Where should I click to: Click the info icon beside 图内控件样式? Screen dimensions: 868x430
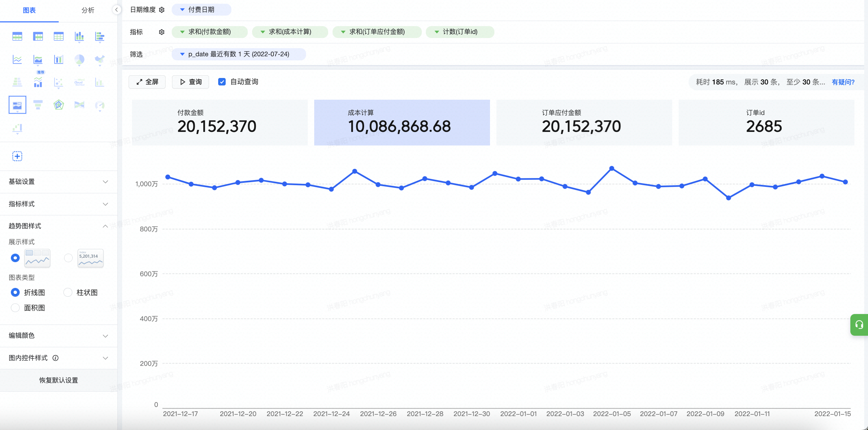[x=56, y=358]
